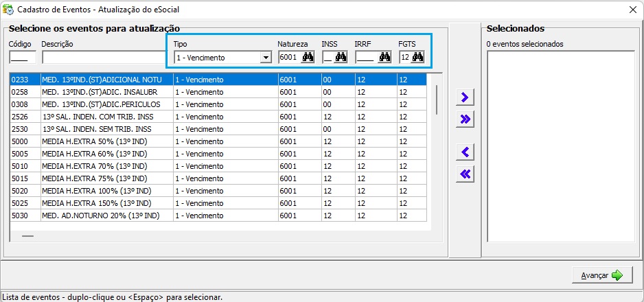Click event code 2530 cell
The image size is (644, 302).
(25, 129)
